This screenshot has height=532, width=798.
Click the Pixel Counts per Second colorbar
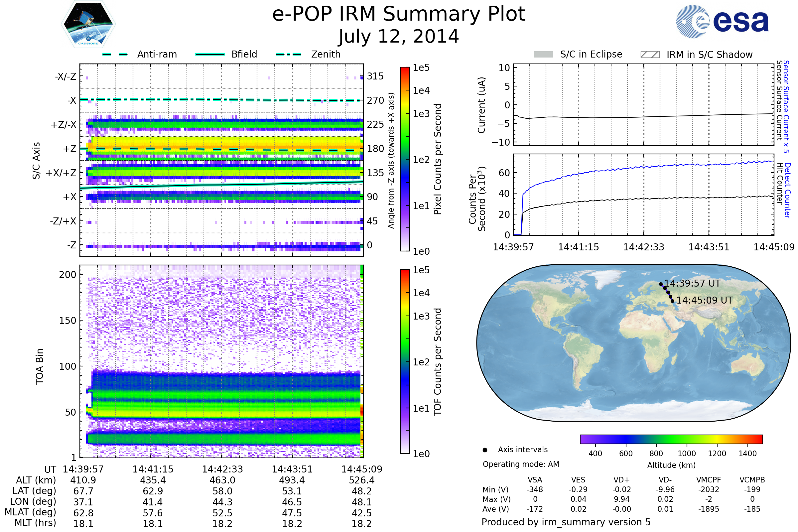coord(405,159)
